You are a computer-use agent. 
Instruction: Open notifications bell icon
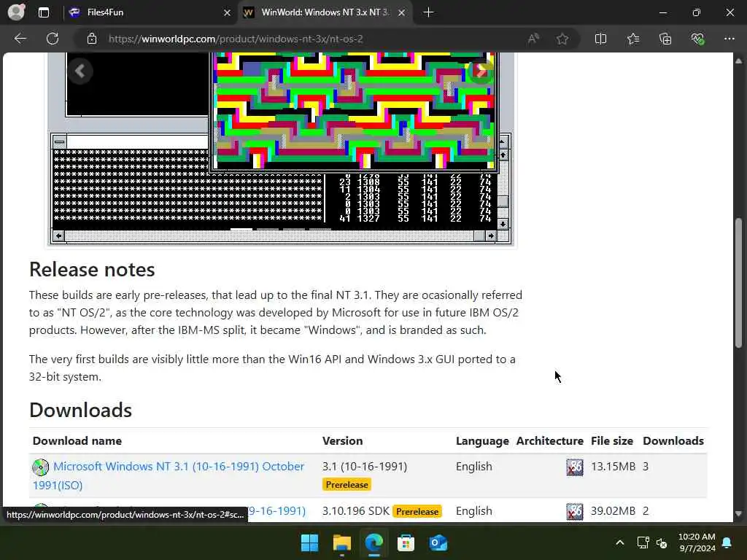727,542
